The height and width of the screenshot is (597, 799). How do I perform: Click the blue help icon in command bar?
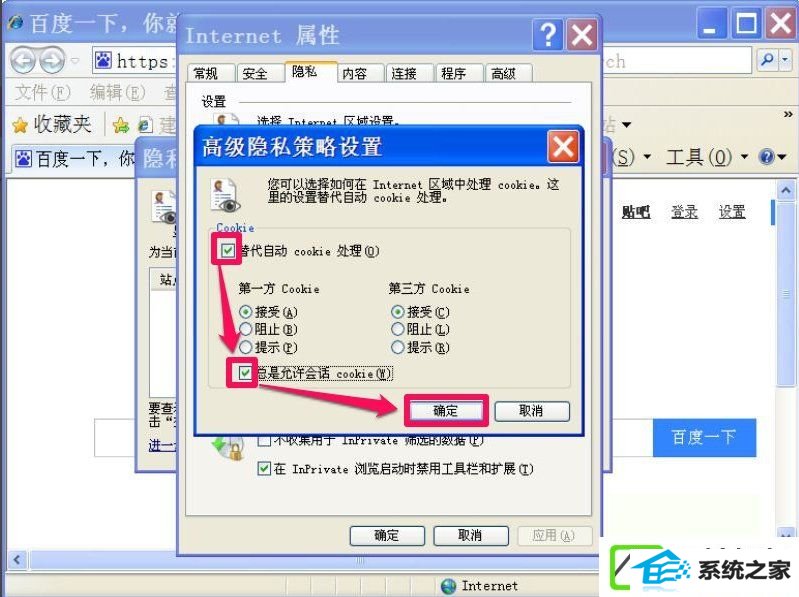click(x=767, y=157)
